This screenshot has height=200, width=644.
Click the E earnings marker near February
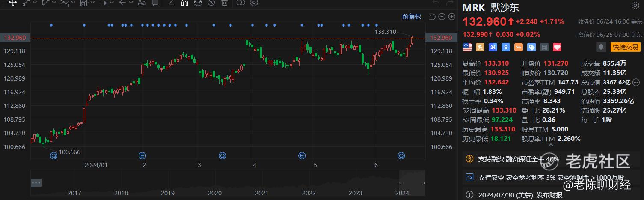pyautogui.click(x=142, y=155)
